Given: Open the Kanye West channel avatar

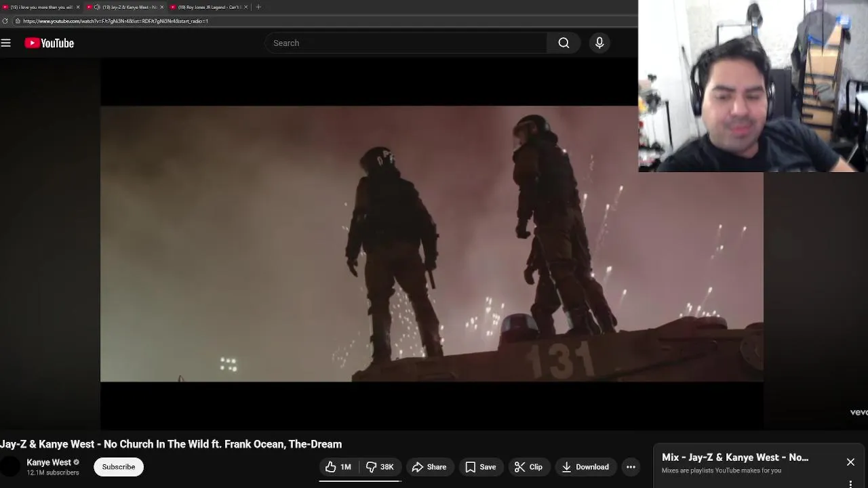Looking at the screenshot, I should point(10,467).
